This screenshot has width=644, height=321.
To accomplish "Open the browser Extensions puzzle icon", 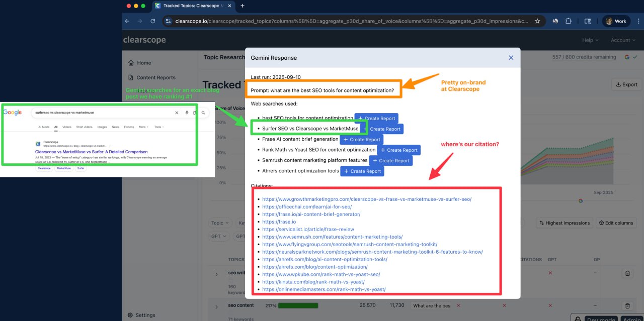I will (569, 21).
